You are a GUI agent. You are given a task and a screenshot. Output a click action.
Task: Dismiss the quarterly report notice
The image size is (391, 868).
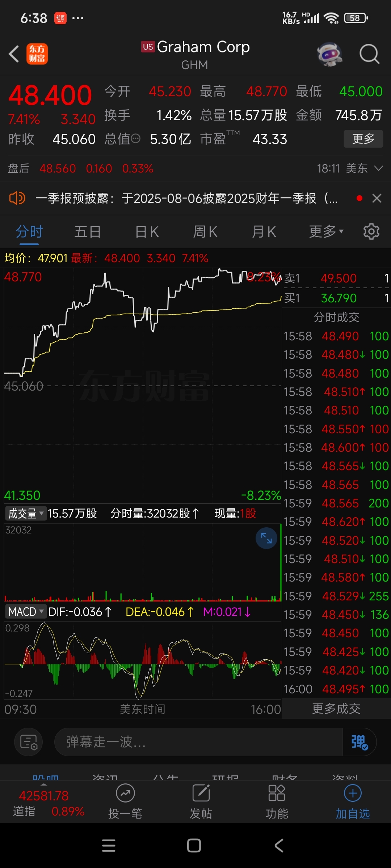point(377,198)
